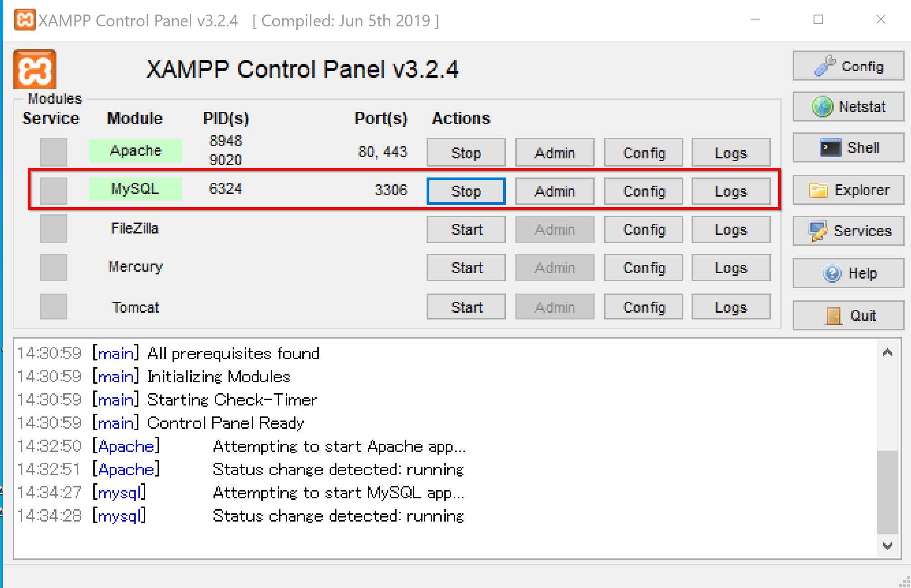Toggle the MySQL service checkbox

(54, 191)
